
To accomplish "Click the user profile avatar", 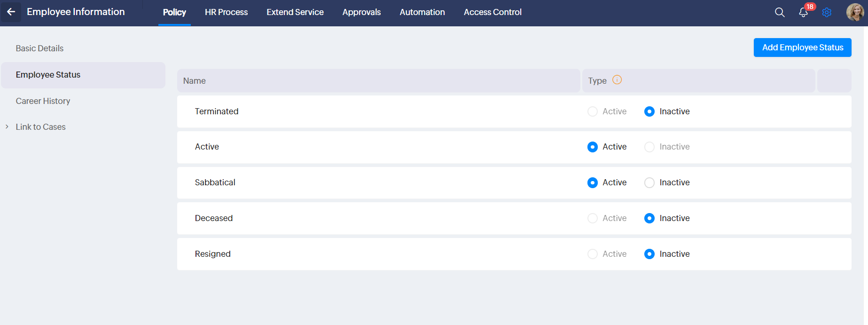I will 855,12.
